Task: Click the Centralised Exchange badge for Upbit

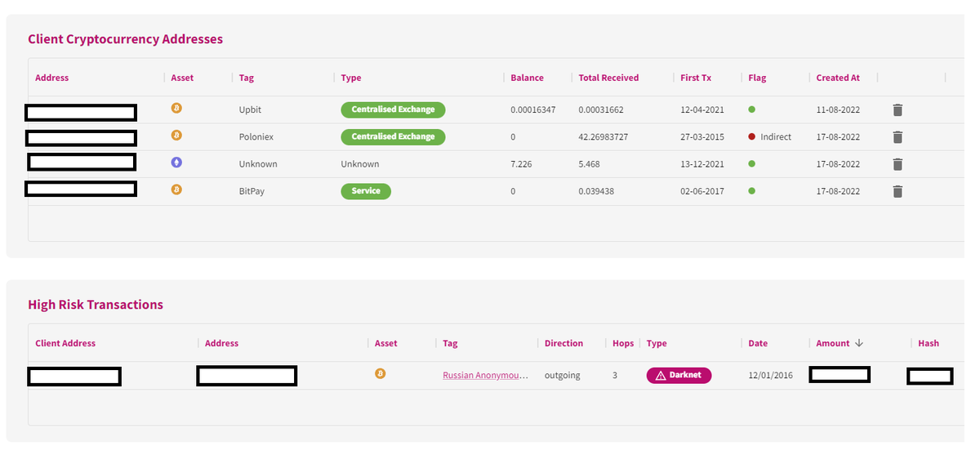Action: 393,109
